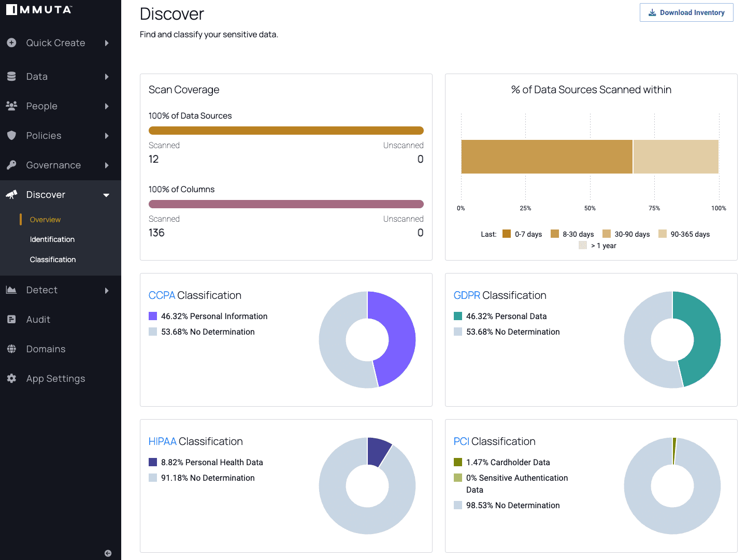747x560 pixels.
Task: Click the 30-90 days legend swatch
Action: [607, 234]
